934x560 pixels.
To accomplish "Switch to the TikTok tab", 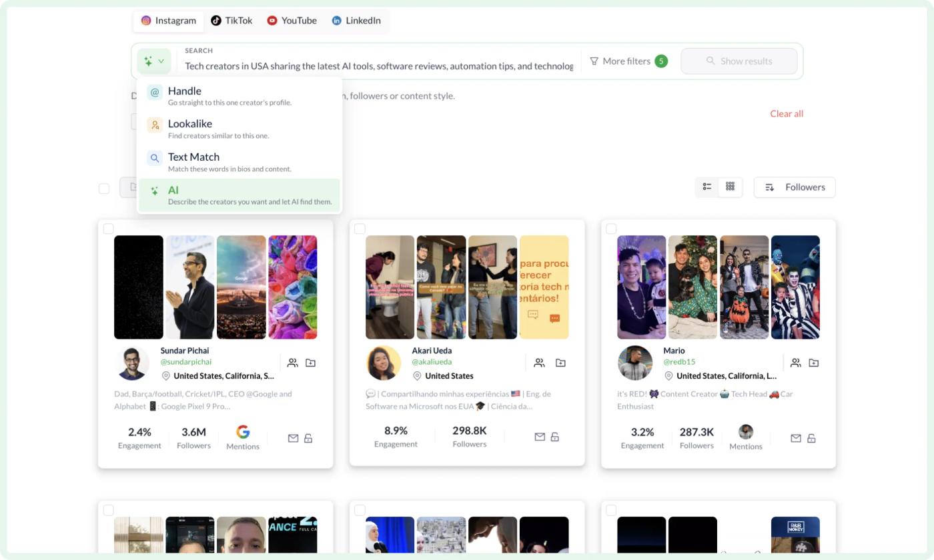I will (x=231, y=21).
